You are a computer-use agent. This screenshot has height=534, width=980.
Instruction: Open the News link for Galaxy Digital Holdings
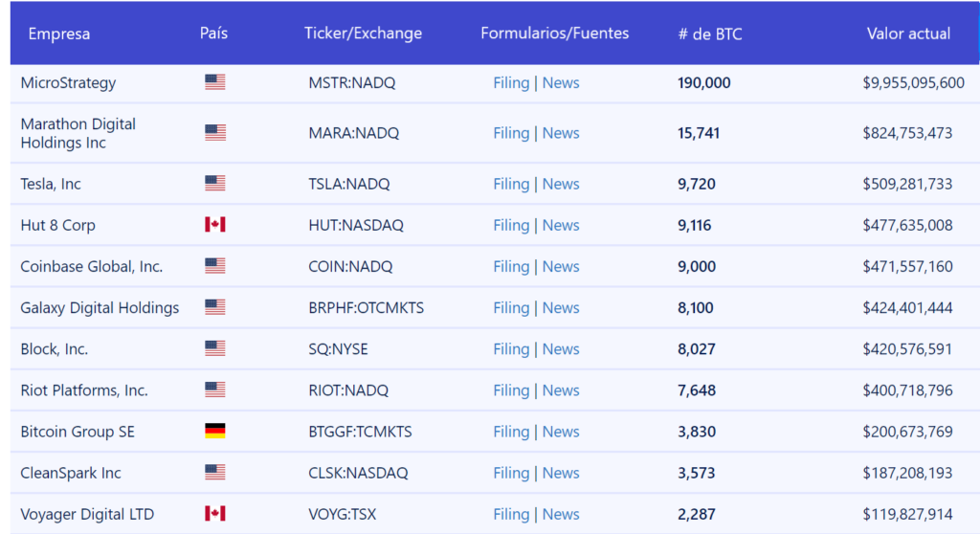(x=561, y=308)
